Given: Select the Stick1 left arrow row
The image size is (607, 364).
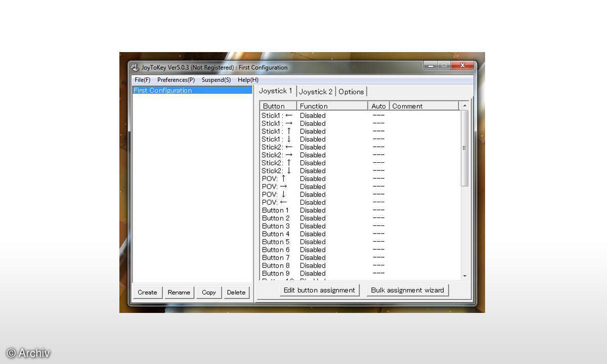Looking at the screenshot, I should pyautogui.click(x=360, y=115).
